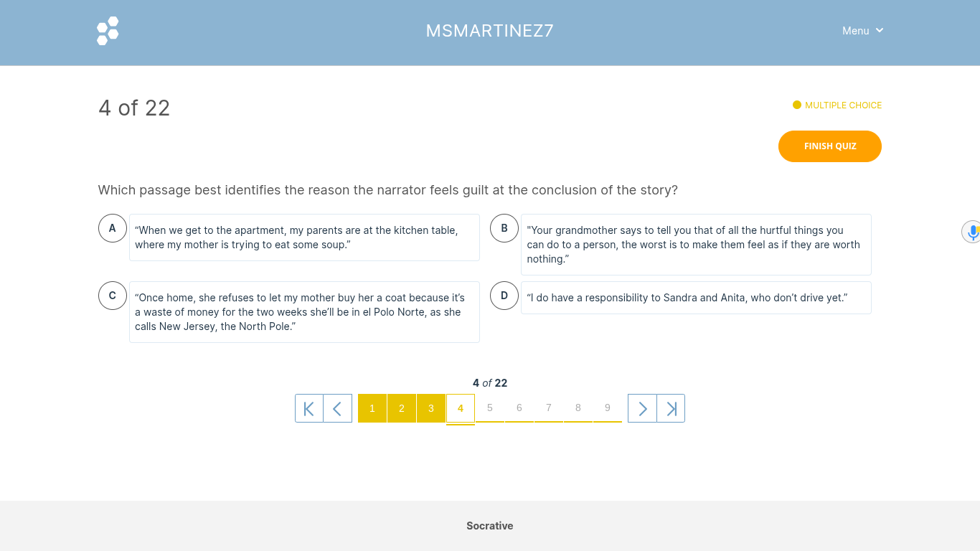Pick the answer about Sandra and Anita

click(696, 298)
